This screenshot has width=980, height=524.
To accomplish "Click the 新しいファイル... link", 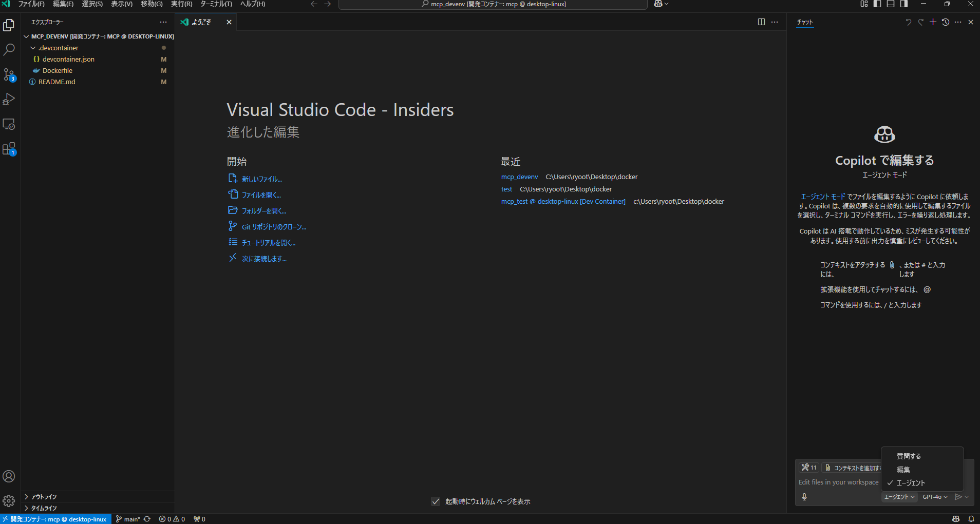I will pyautogui.click(x=262, y=179).
